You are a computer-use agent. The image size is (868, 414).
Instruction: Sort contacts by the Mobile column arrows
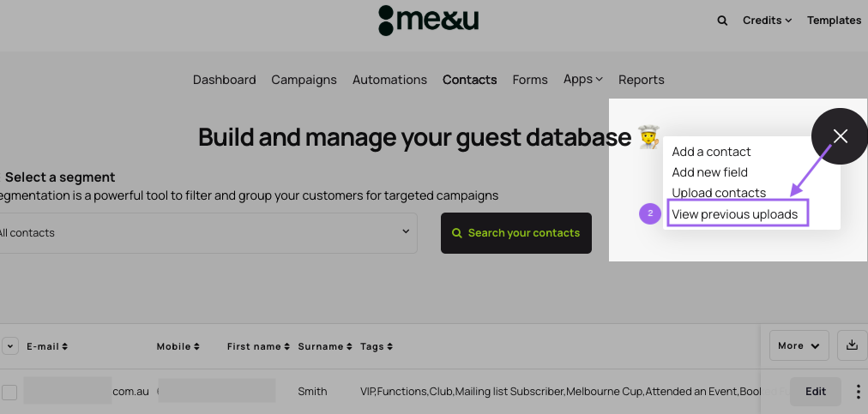tap(196, 347)
